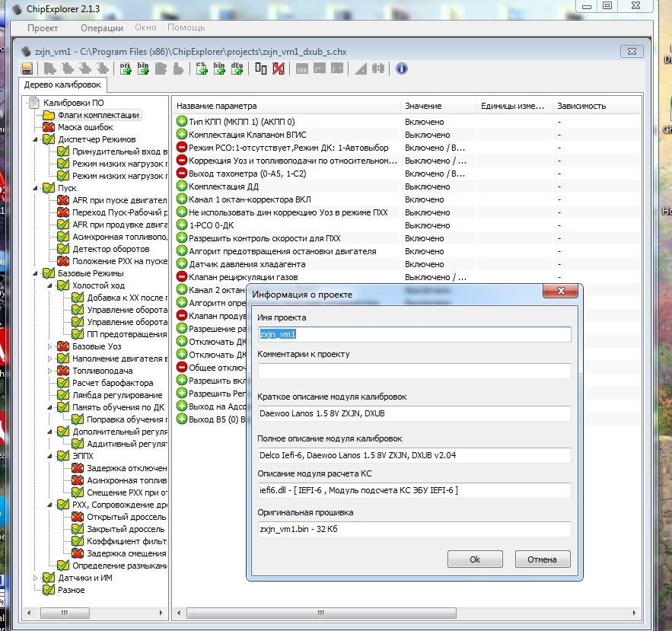Click the 'dta' import toolbar icon
This screenshot has height=631, width=672.
[x=237, y=69]
